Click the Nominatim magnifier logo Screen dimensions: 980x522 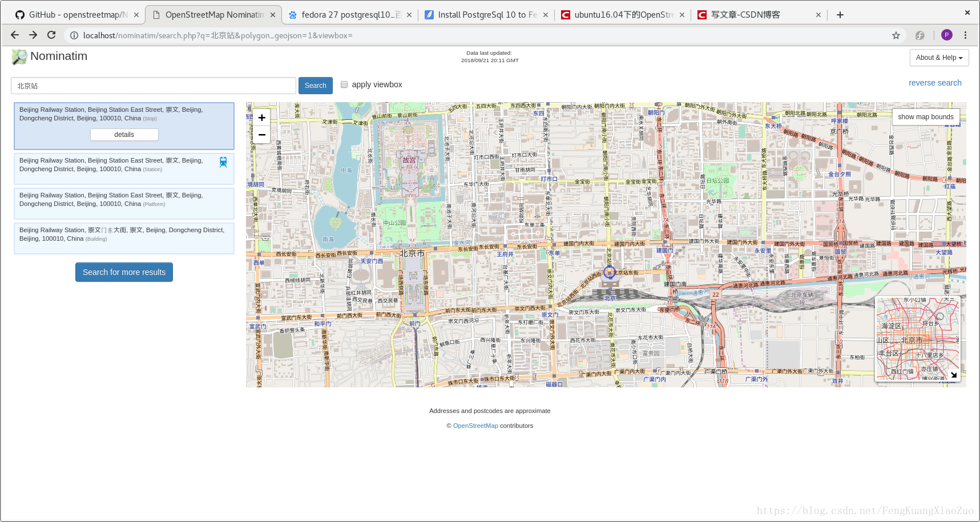[x=19, y=56]
